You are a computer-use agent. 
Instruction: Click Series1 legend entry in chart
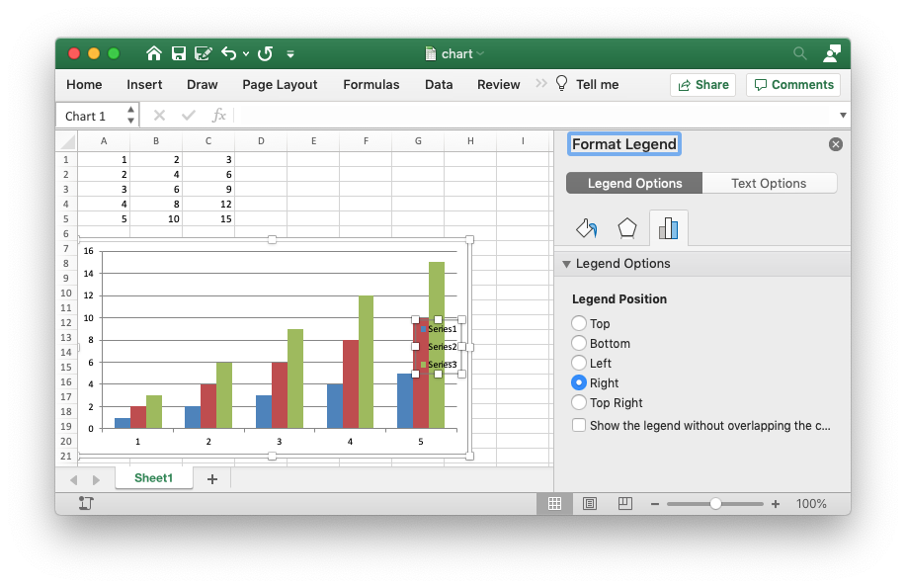(x=438, y=329)
